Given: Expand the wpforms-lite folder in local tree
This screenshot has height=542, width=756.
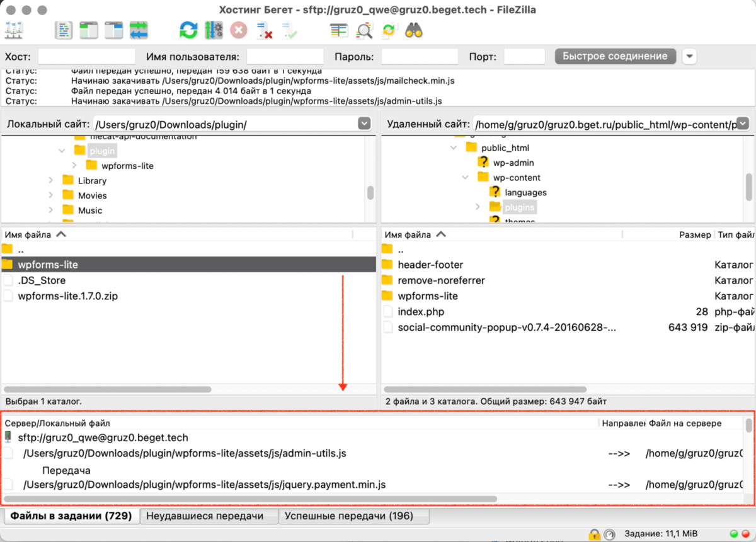Looking at the screenshot, I should (74, 166).
